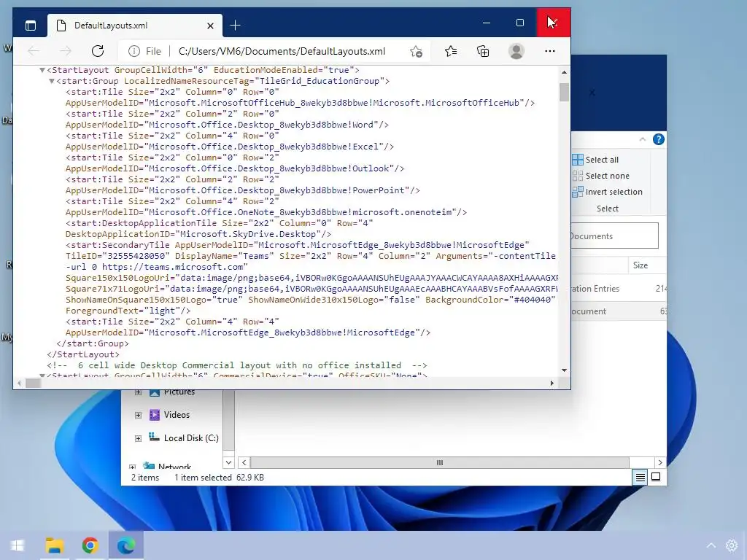Collapse the start:Group XML node
Viewport: 747px width, 560px height.
(x=52, y=81)
